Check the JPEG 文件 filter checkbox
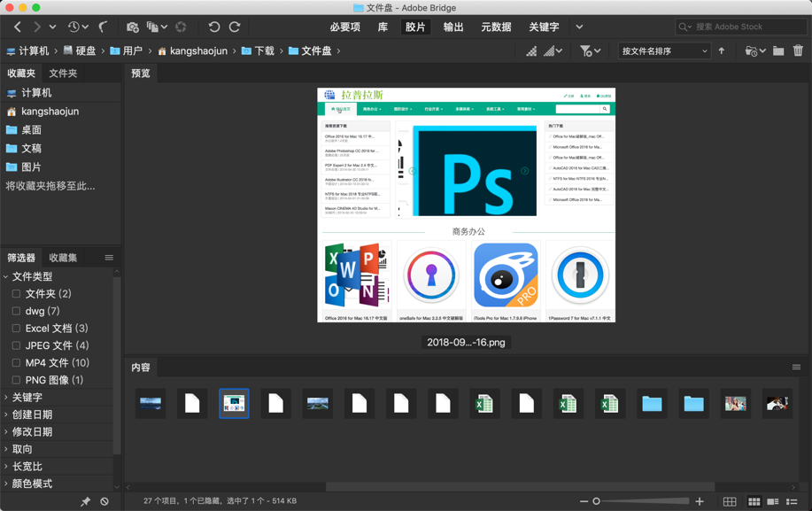This screenshot has width=812, height=511. point(16,345)
